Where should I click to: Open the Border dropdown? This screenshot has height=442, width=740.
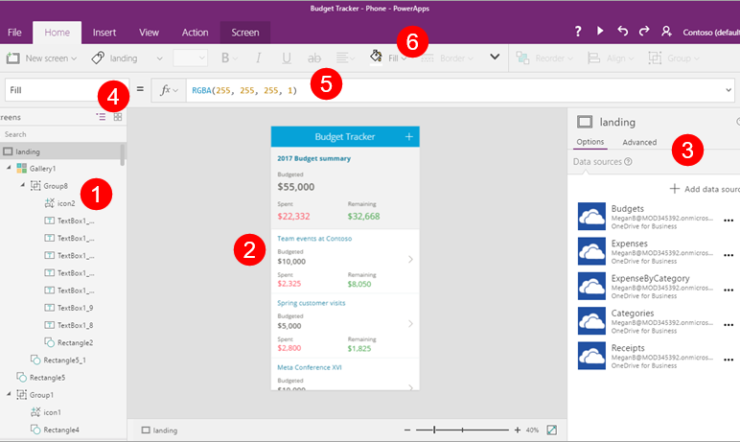pos(447,58)
